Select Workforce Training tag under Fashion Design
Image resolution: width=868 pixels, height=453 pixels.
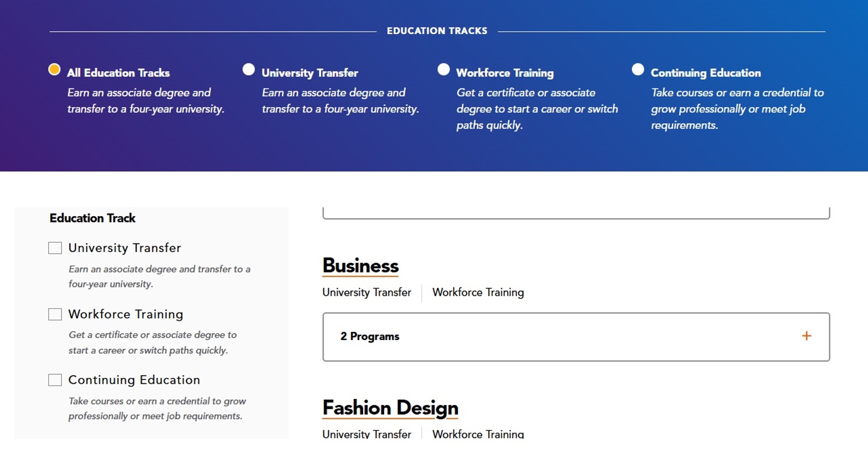[477, 434]
